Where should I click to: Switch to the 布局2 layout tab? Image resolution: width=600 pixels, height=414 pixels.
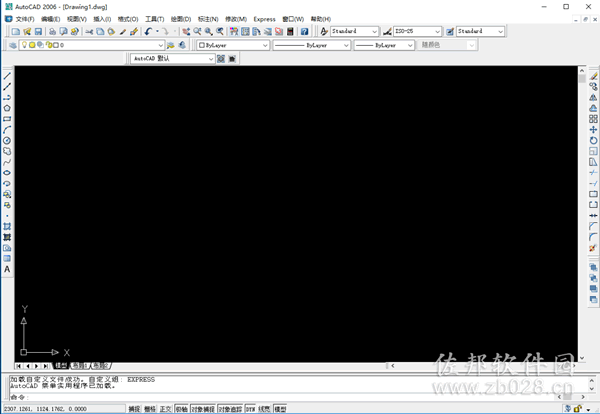click(101, 366)
